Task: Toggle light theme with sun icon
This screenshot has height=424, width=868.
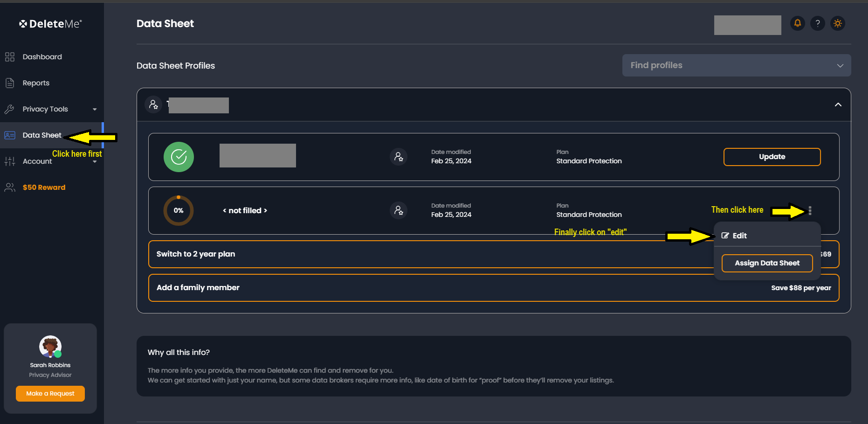Action: [x=838, y=23]
